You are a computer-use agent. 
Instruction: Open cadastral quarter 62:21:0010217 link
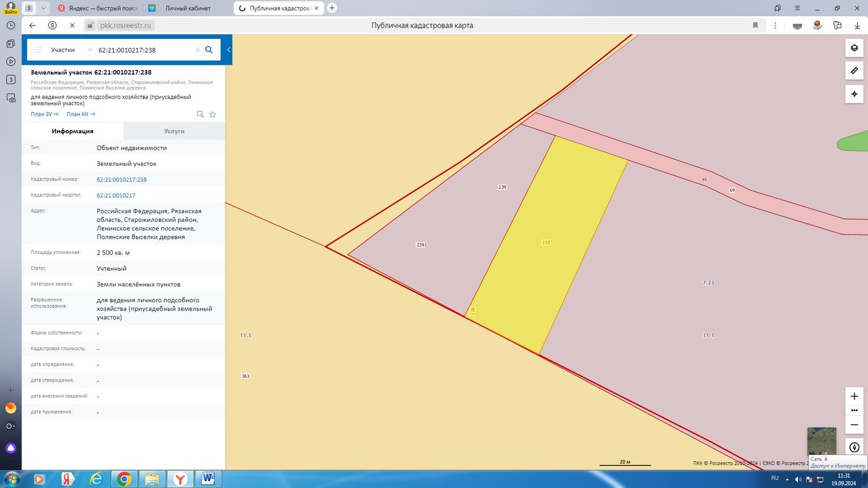116,195
